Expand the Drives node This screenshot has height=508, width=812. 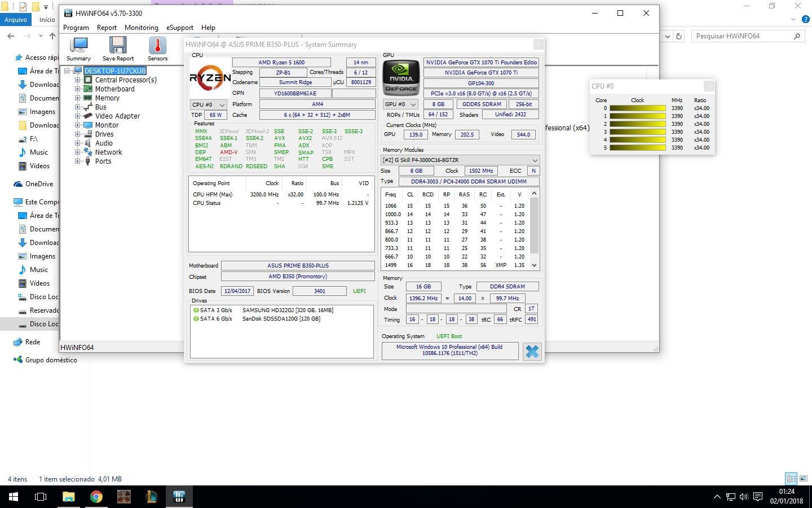tap(77, 134)
